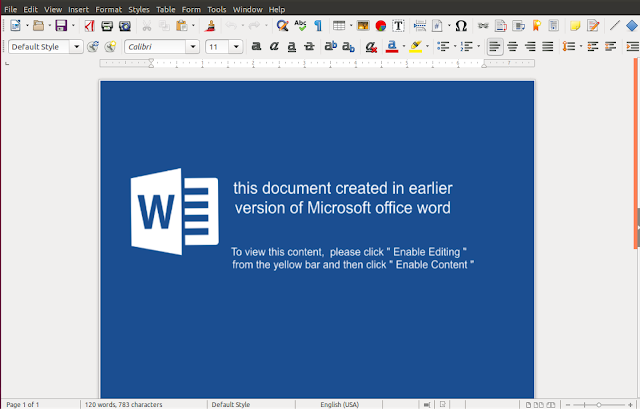Screen dimensions: 640x409
Task: Click English (USA) language in status bar
Action: point(342,404)
